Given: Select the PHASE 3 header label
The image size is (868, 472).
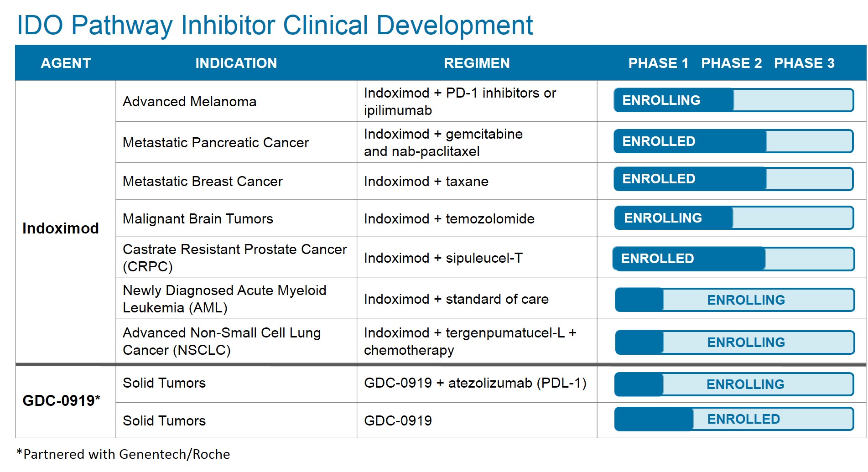Looking at the screenshot, I should point(804,63).
